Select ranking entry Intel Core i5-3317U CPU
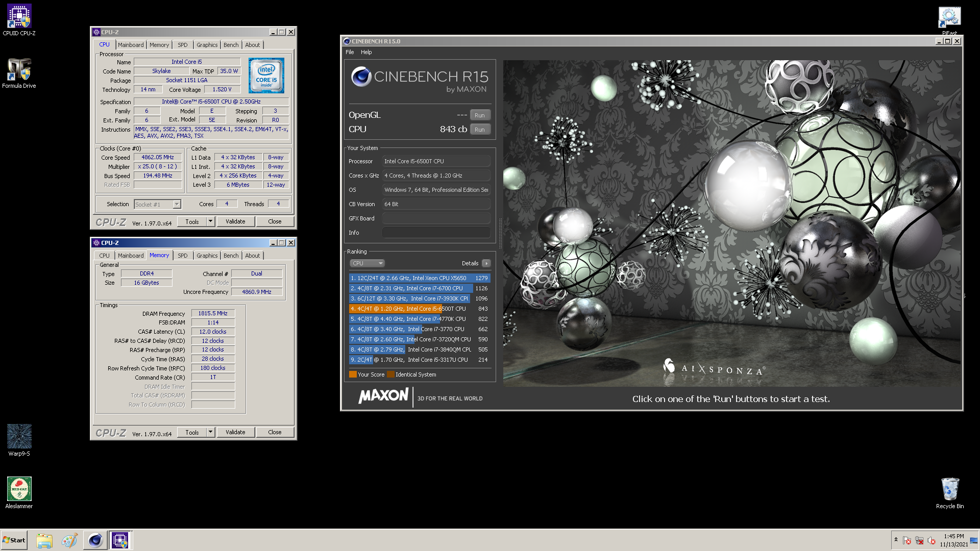 (x=420, y=360)
